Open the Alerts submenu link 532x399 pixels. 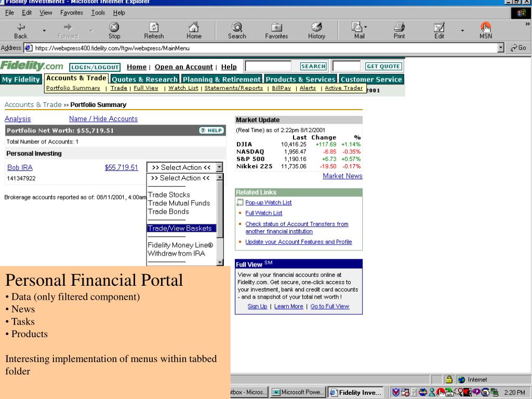tap(308, 88)
